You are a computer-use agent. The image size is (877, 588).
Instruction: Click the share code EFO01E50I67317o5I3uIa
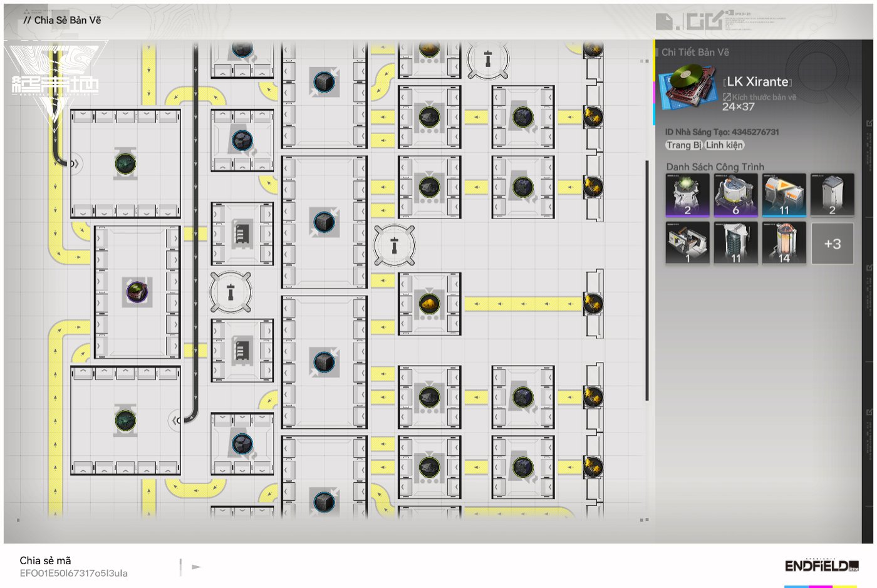tap(73, 573)
